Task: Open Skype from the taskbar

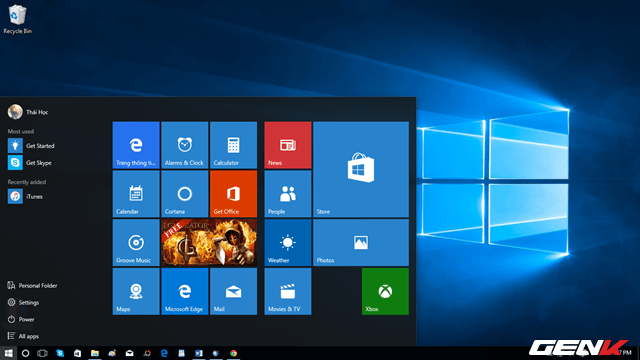Action: (x=60, y=353)
